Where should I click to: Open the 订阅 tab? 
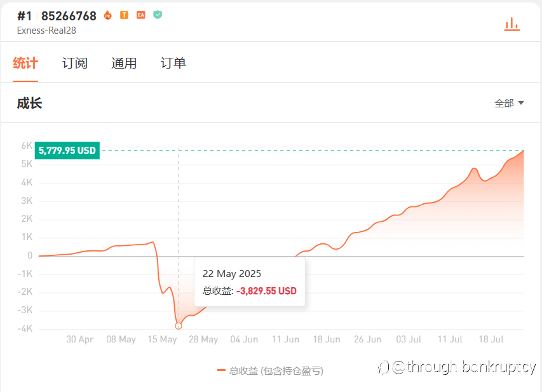[75, 63]
